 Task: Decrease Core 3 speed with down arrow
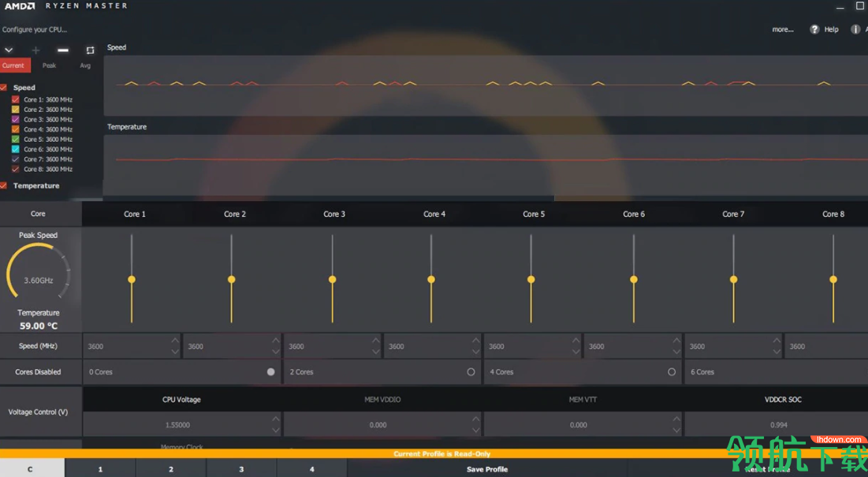[376, 352]
